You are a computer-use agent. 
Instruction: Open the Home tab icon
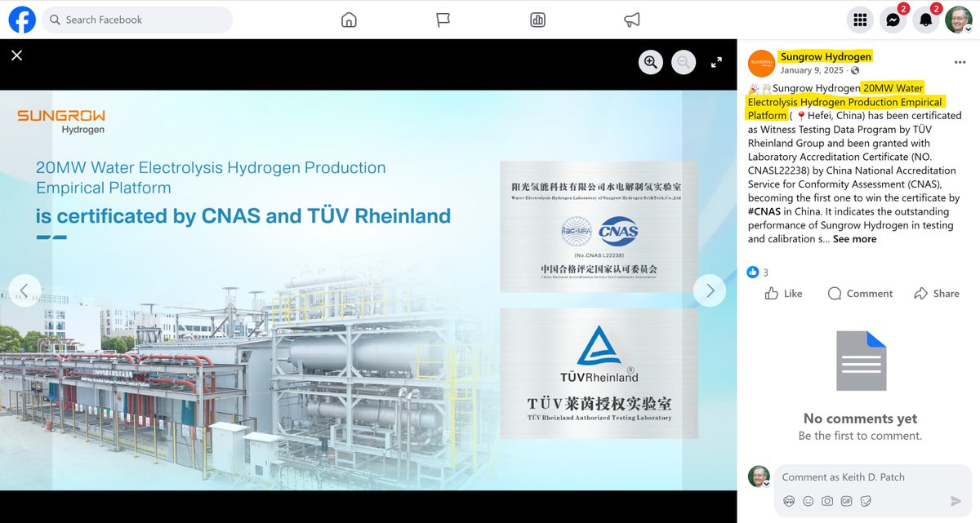[349, 20]
